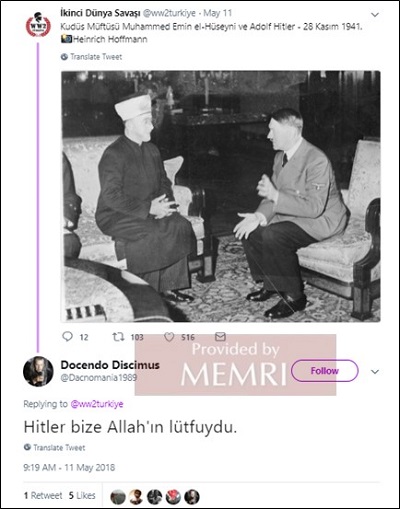Open Docendo Discimus profile picture

coord(38,371)
